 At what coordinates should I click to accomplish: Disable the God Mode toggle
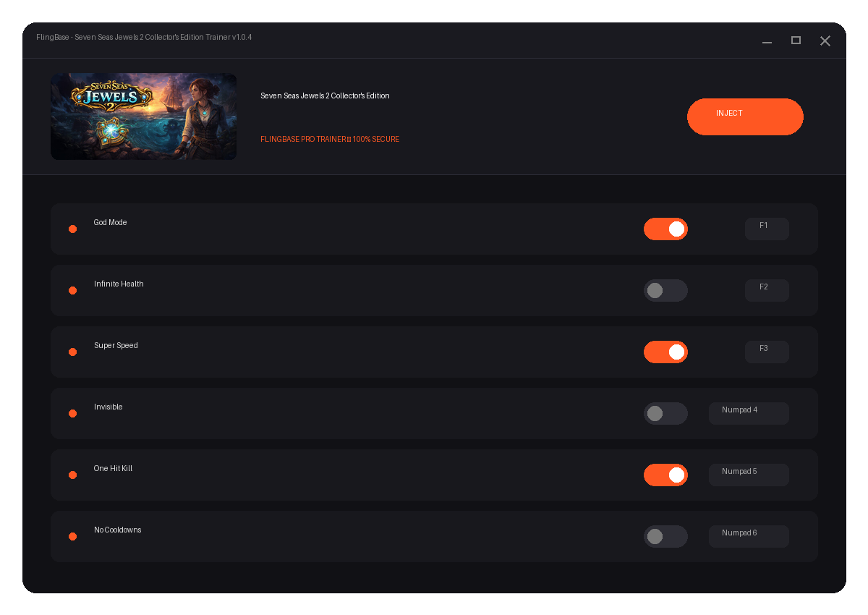point(665,229)
